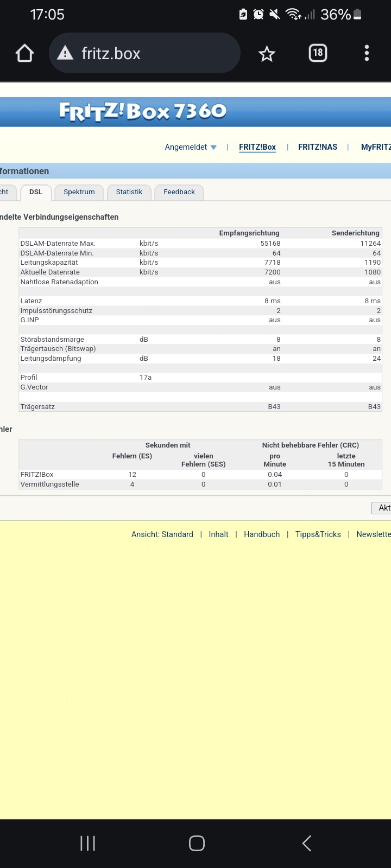
Task: Switch to the Statistik tab
Action: click(129, 192)
